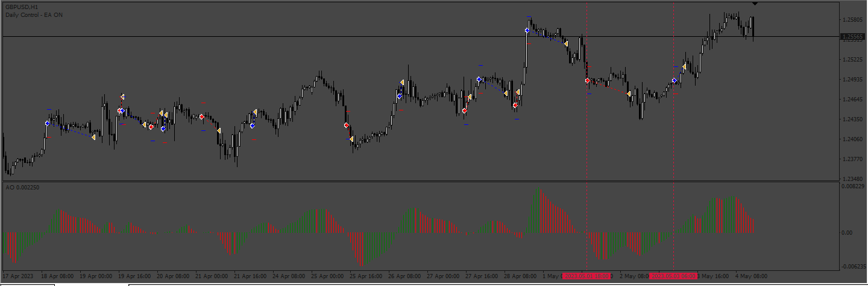
Task: Click the 4 May 08:00 time label
Action: pos(752,276)
